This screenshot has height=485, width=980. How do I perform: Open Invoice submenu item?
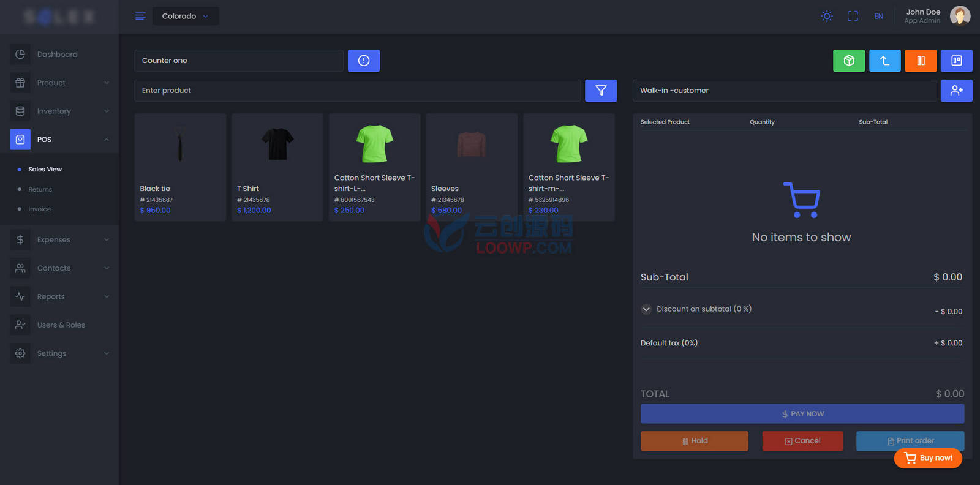[39, 209]
